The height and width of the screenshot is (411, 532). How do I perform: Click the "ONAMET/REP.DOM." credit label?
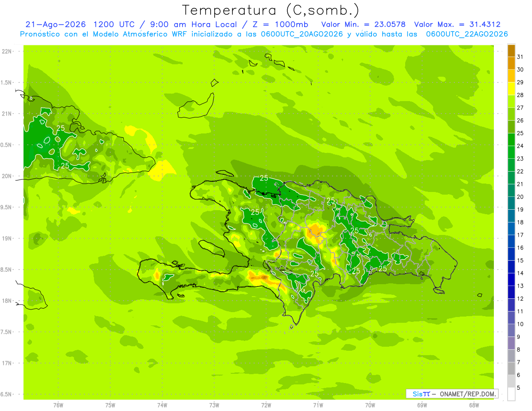coord(469,394)
